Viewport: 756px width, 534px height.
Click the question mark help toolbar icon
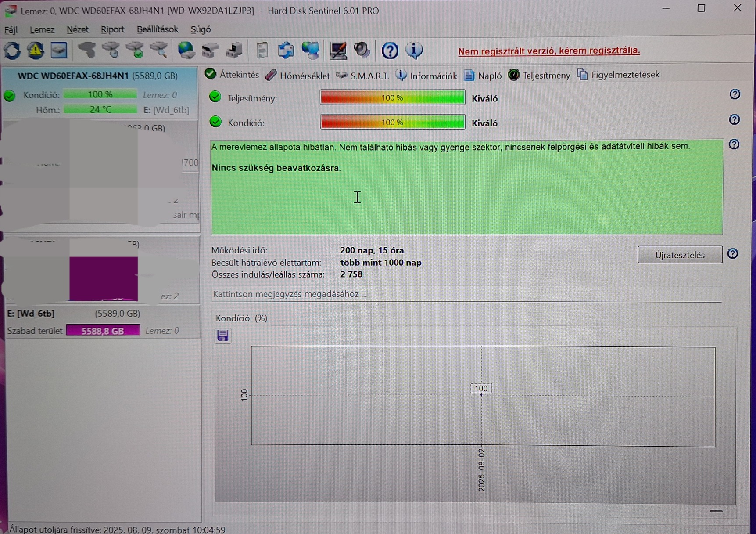tap(390, 51)
